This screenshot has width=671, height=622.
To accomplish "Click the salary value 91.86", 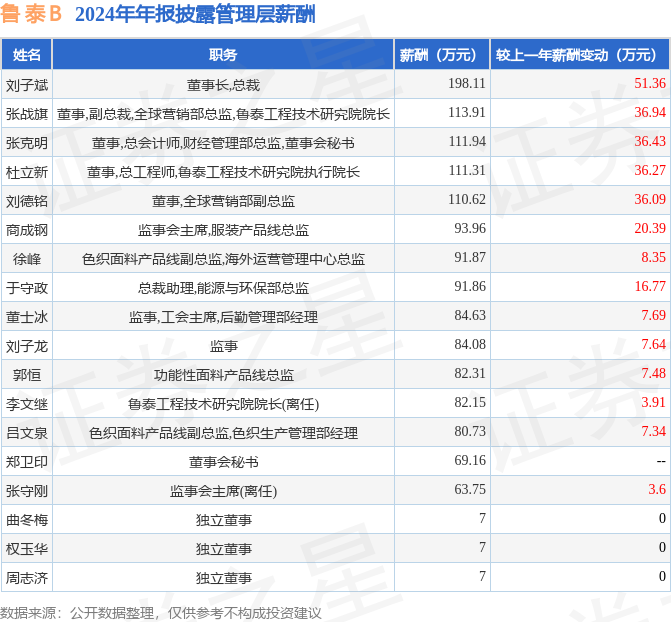I will [x=470, y=286].
